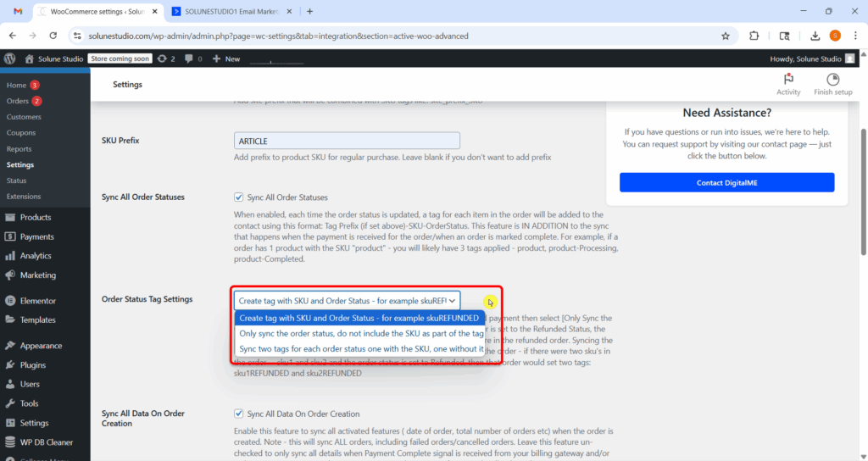Click the Plugins plug icon
The height and width of the screenshot is (461, 868).
[10, 365]
